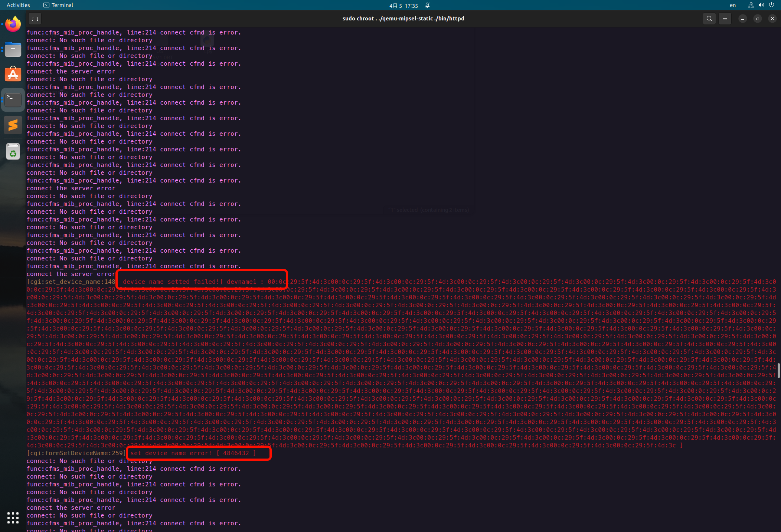Select the Terminal icon in dock
Screen dimensions: 781x532
(13, 100)
